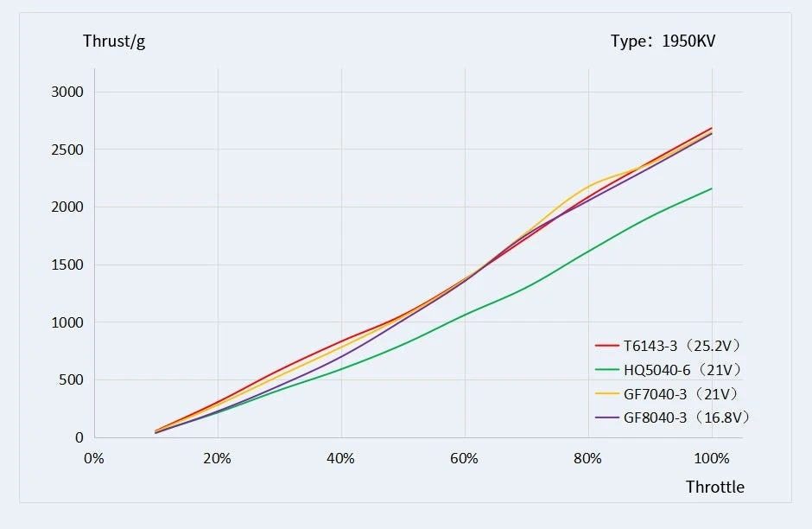Click the GF7040-3 (21V) legend text
This screenshot has height=529, width=812.
(681, 394)
